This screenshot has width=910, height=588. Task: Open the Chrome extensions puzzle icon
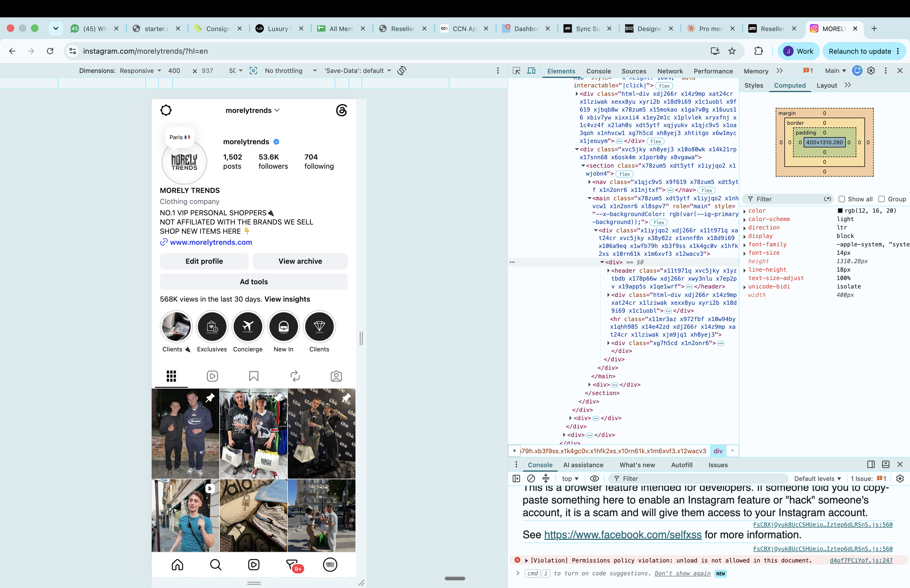point(758,51)
